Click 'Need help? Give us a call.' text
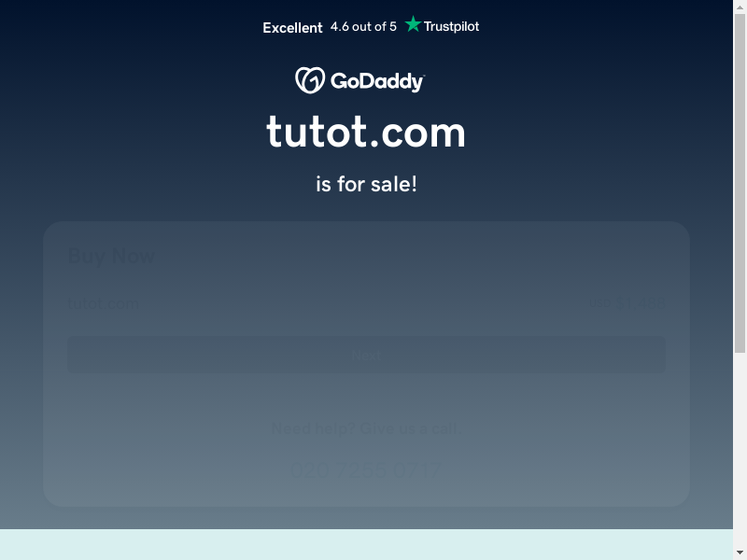The image size is (747, 560). click(x=366, y=428)
